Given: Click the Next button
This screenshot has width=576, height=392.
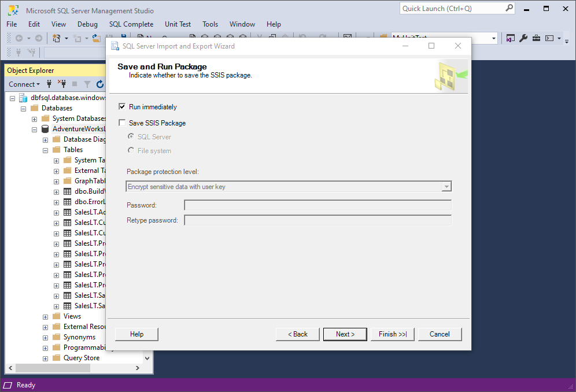Looking at the screenshot, I should tap(345, 334).
